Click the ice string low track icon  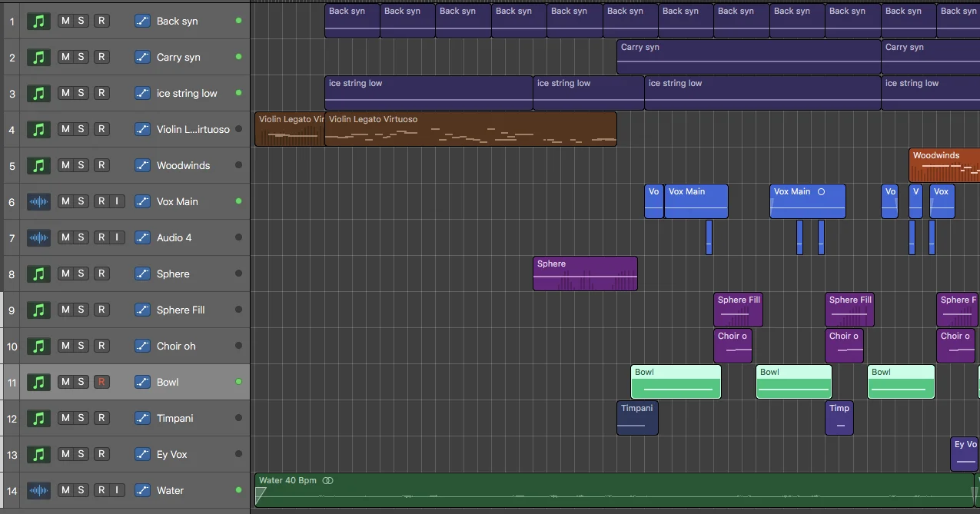pyautogui.click(x=38, y=93)
